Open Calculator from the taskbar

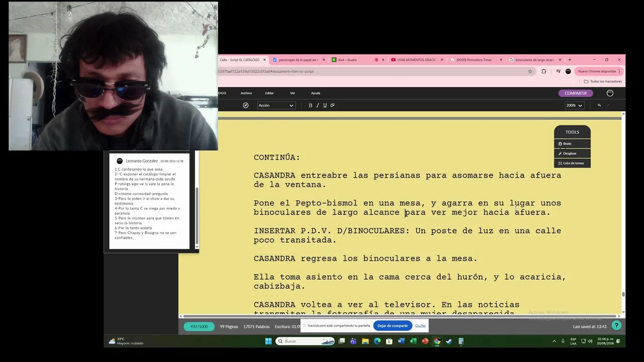coord(461,341)
